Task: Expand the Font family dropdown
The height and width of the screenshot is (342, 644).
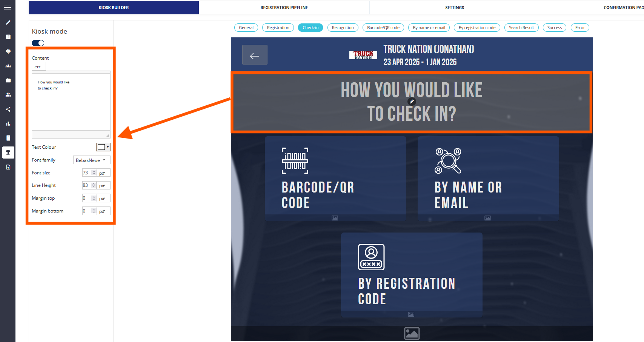Action: pos(91,160)
